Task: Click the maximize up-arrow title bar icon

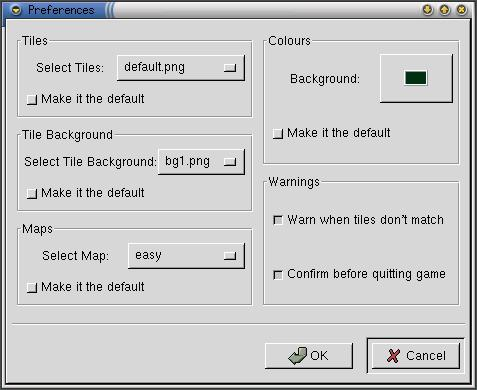Action: [445, 10]
